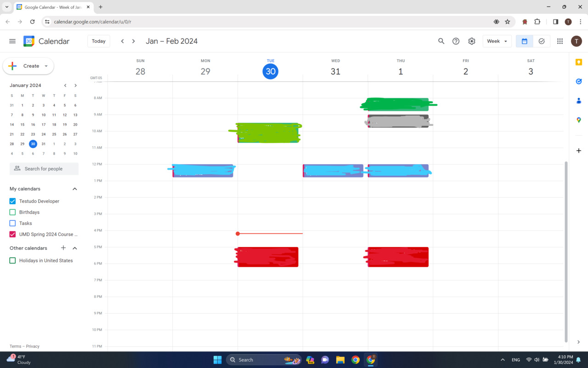Open the Google apps grid
The height and width of the screenshot is (368, 588).
tap(560, 41)
